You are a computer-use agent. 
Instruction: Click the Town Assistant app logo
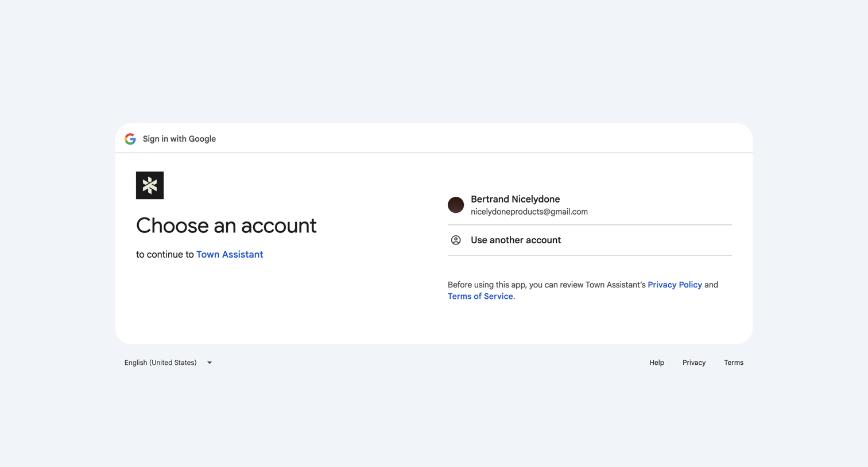pos(150,185)
